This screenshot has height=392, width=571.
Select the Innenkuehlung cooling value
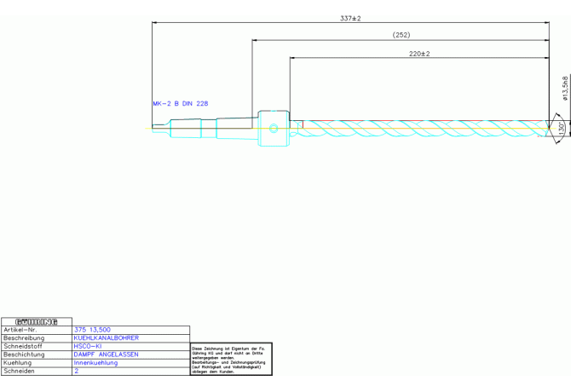(x=95, y=363)
